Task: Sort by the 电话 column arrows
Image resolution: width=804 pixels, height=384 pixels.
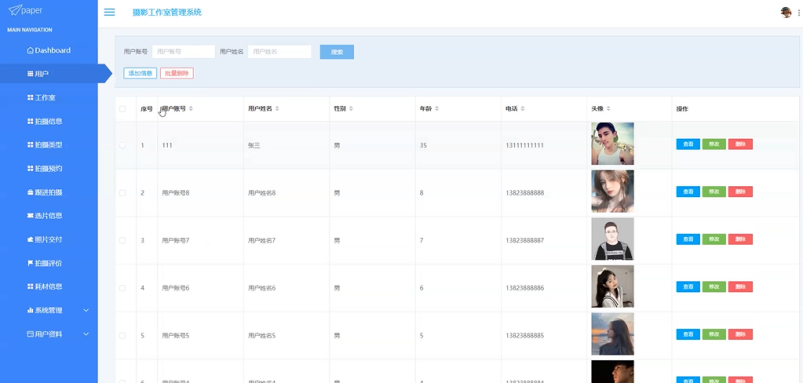Action: click(x=522, y=109)
